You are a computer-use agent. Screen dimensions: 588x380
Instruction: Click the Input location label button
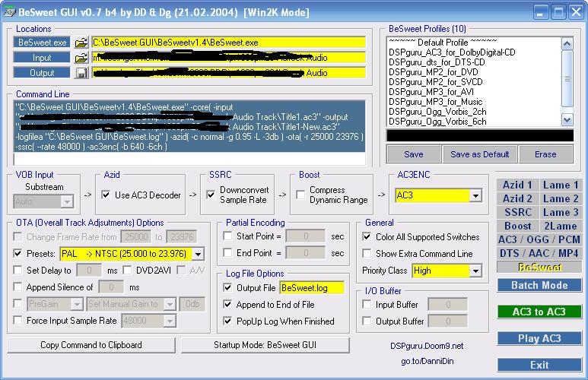pyautogui.click(x=42, y=58)
